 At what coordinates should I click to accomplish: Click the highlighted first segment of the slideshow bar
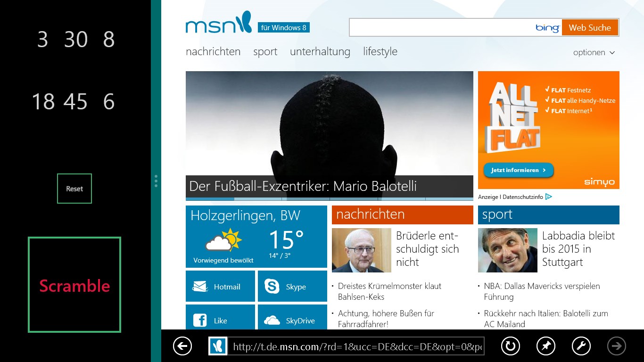tap(210, 199)
